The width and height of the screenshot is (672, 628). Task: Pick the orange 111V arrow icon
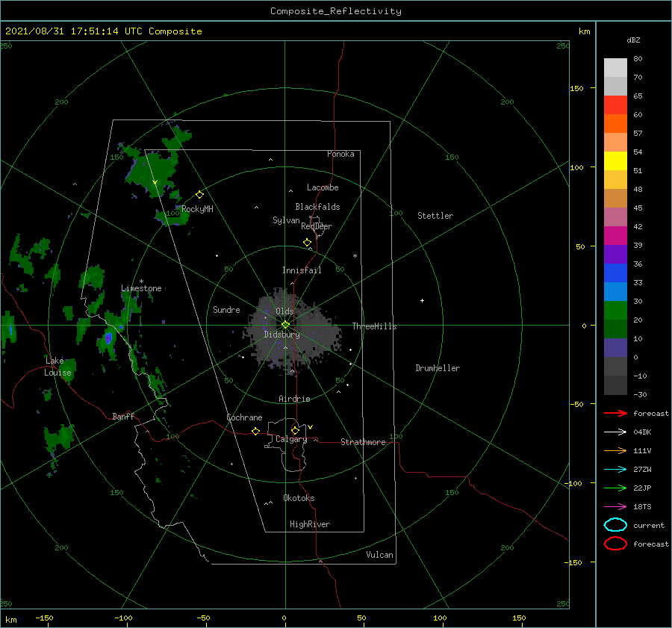pos(615,450)
